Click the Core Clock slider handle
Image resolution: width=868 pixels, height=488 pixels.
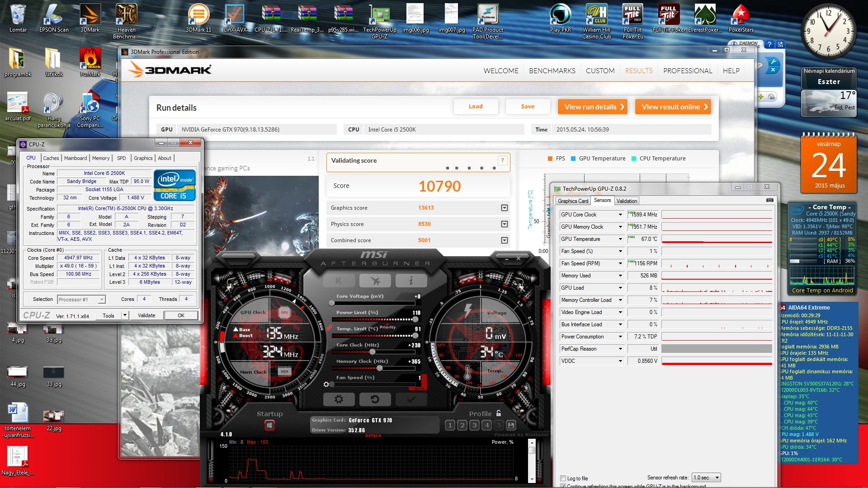pyautogui.click(x=372, y=352)
